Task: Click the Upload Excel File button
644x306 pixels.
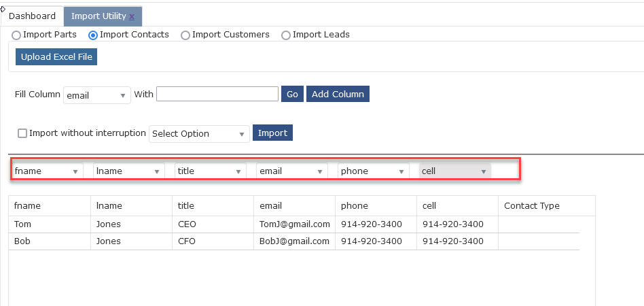Action: click(x=56, y=56)
